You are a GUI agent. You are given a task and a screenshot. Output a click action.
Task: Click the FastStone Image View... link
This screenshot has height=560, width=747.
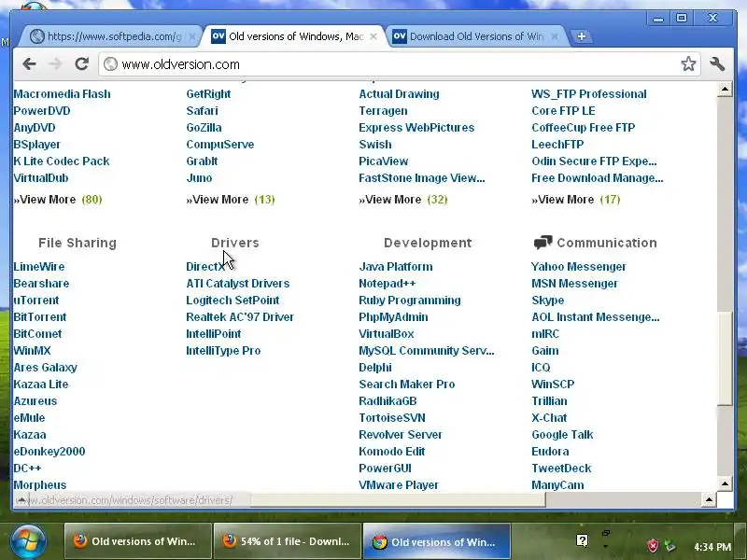click(422, 178)
